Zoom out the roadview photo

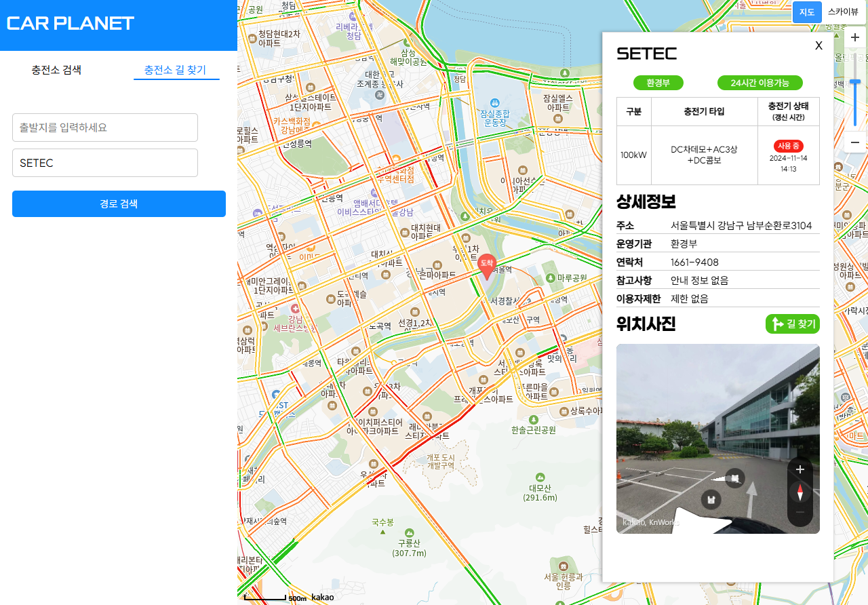pos(800,512)
